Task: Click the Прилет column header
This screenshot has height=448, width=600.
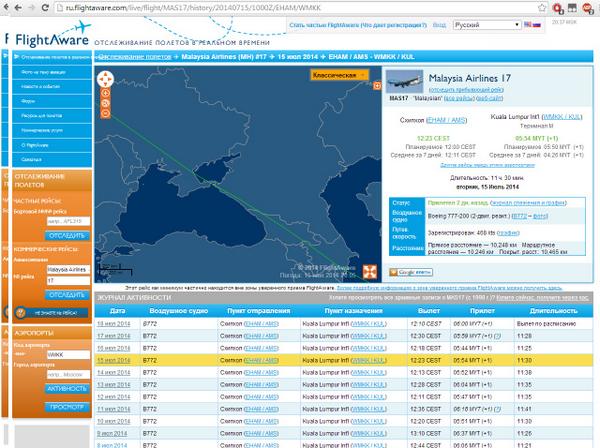Action: coord(482,311)
